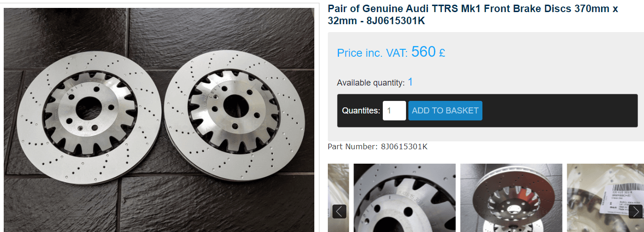Click the previous arrow on thumbnail carousel

[x=339, y=212]
